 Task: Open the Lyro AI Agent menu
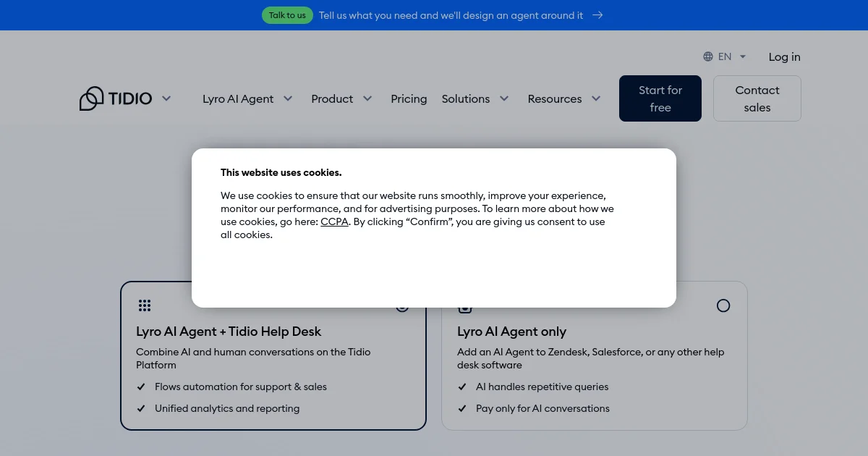[x=238, y=98]
